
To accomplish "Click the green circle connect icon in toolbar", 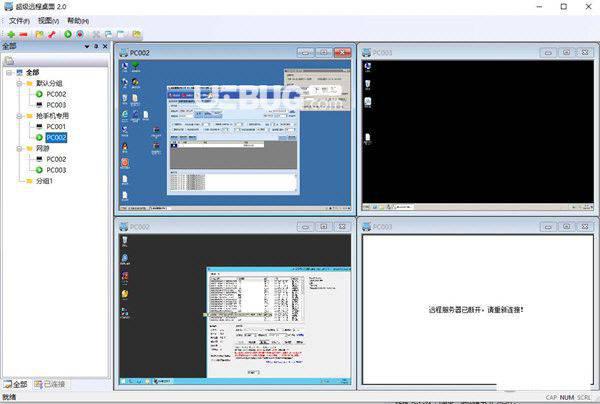I will coord(68,34).
